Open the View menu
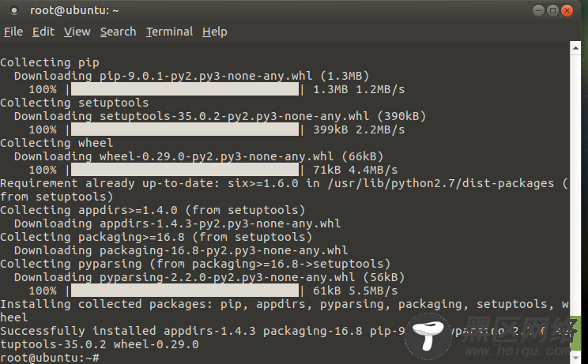The image size is (588, 364). click(77, 32)
